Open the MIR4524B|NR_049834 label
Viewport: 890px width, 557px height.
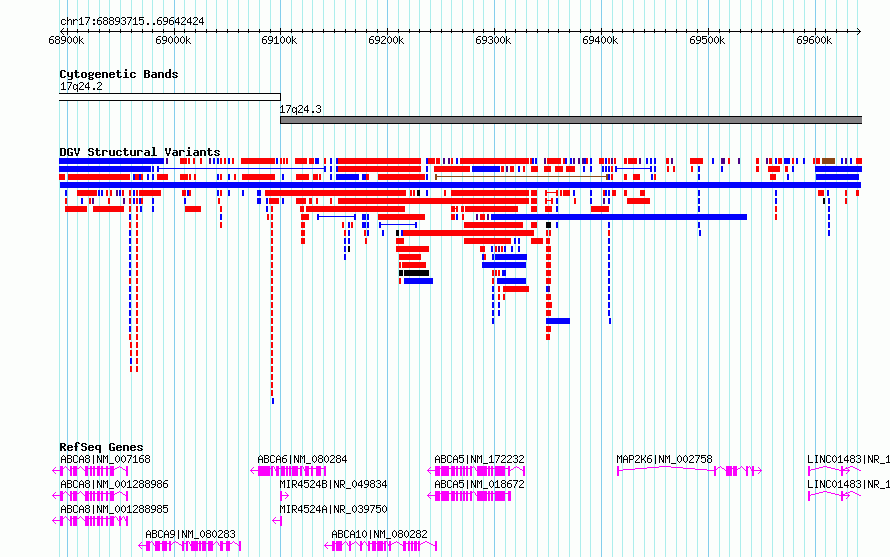click(333, 484)
